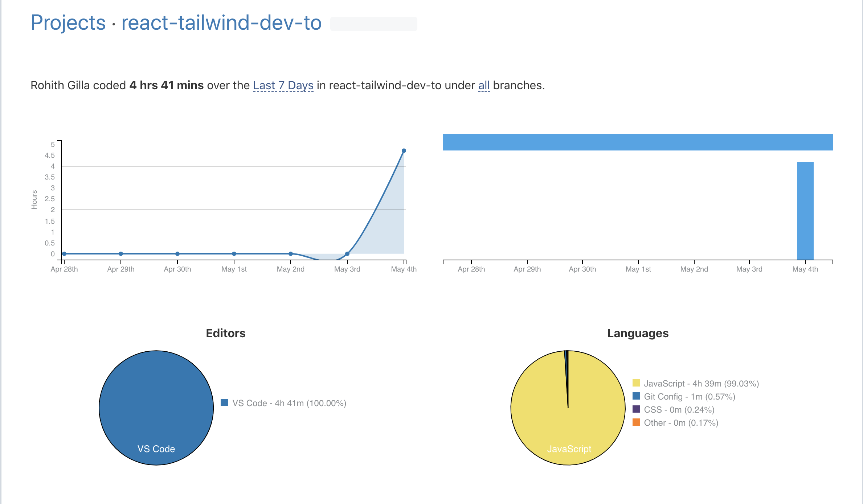
Task: Open the all branches selector
Action: pyautogui.click(x=484, y=85)
